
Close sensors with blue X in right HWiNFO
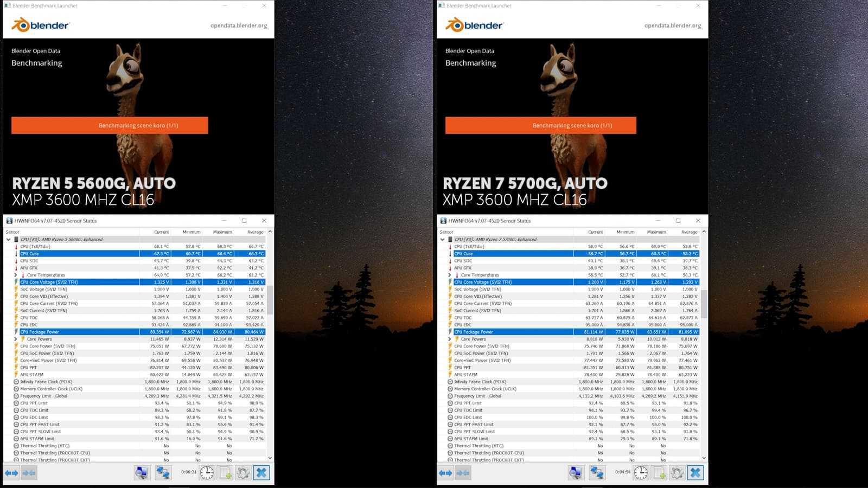695,473
